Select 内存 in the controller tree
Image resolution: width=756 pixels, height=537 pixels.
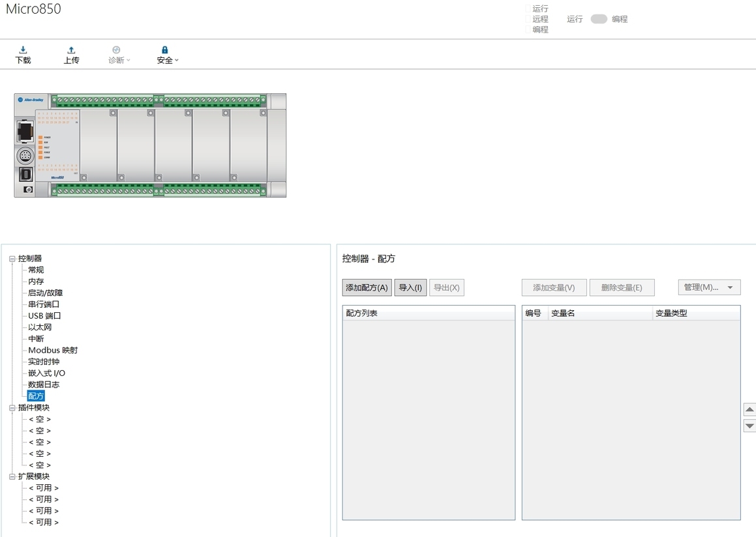[x=36, y=282]
